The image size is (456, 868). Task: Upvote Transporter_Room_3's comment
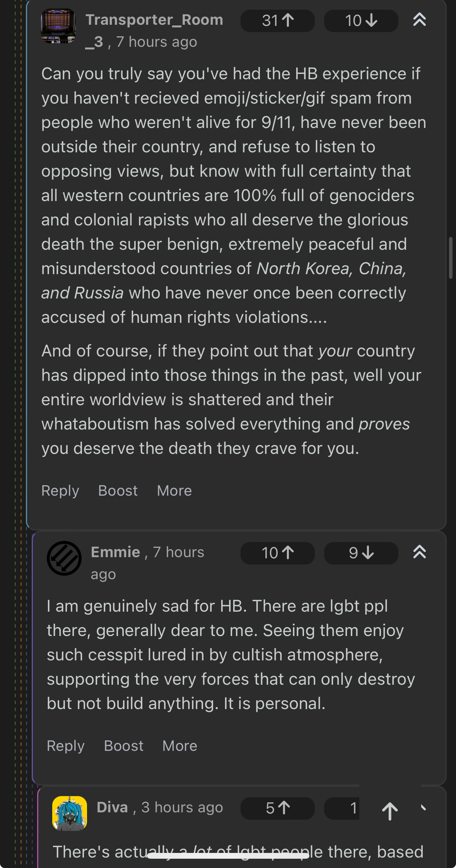(277, 21)
